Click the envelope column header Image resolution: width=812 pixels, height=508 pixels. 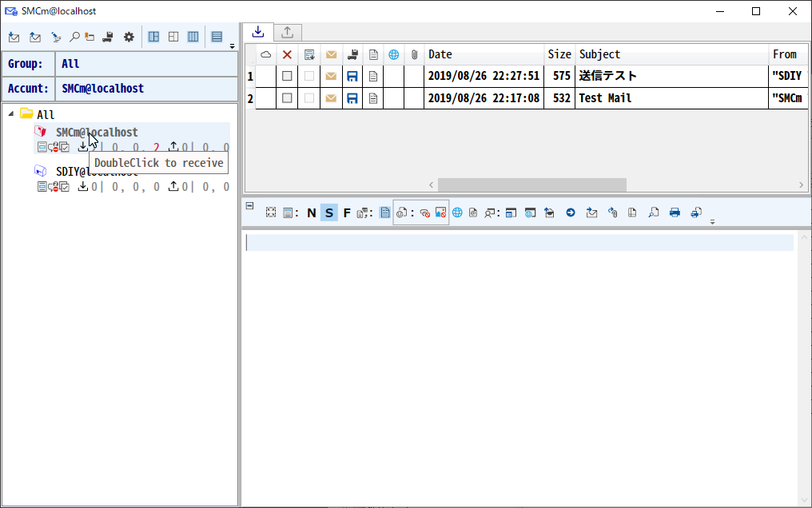click(331, 54)
